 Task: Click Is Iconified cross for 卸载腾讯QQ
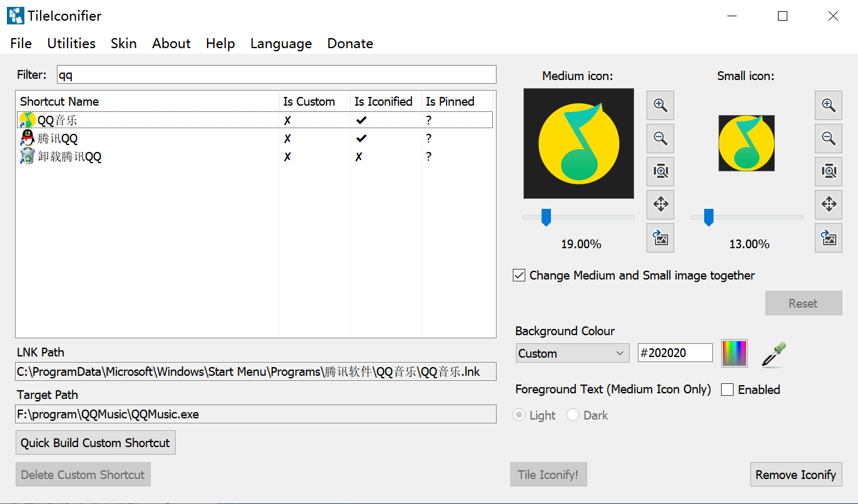pyautogui.click(x=359, y=157)
